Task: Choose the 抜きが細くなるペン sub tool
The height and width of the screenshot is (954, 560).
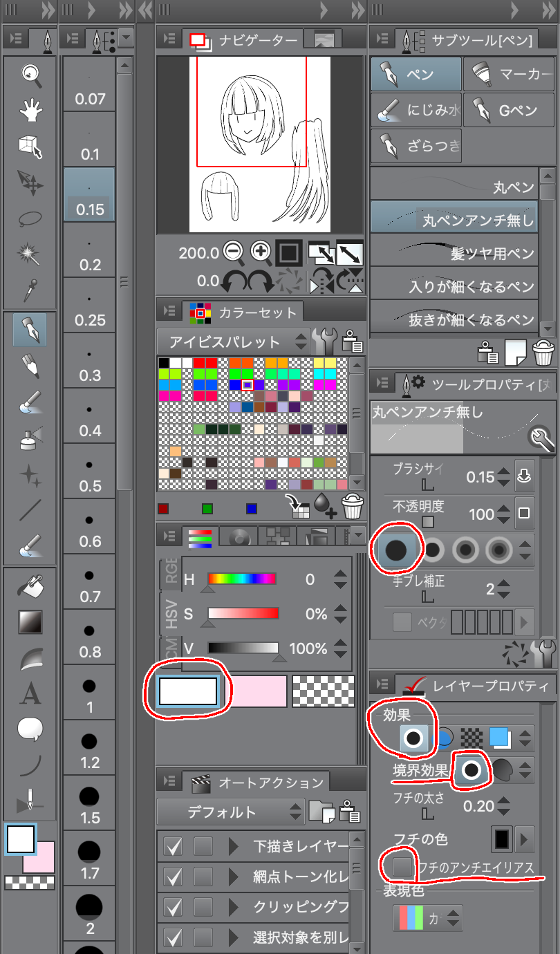Action: 454,319
